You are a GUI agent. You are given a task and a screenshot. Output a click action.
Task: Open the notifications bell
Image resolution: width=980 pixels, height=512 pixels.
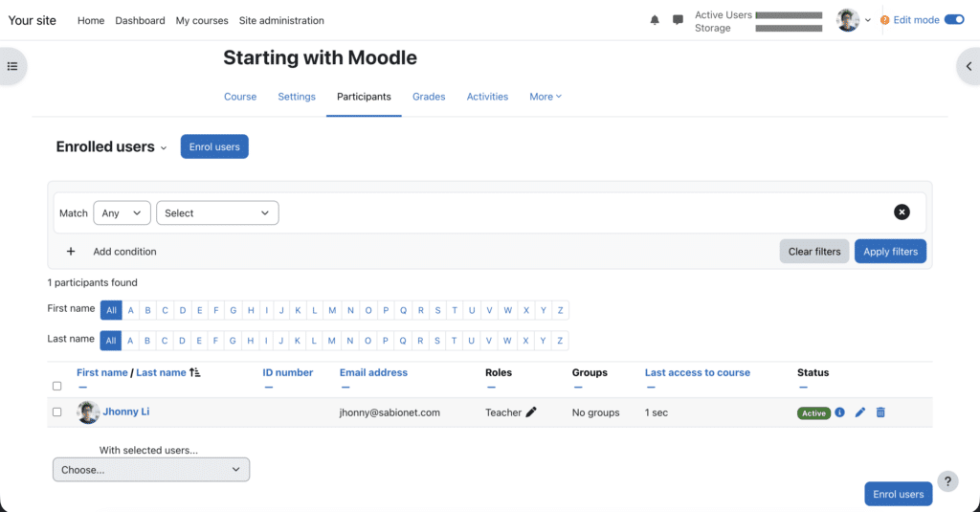(655, 20)
